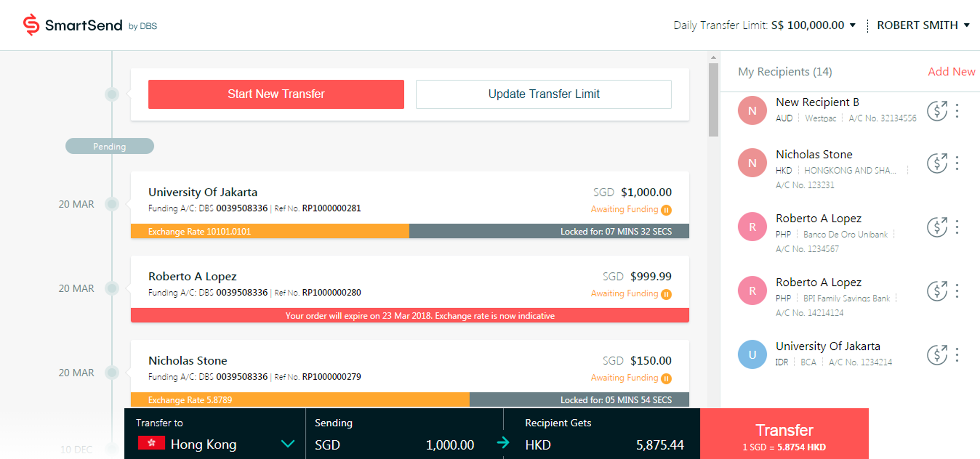Click scrollbar up arrow
This screenshot has height=459, width=980.
click(x=714, y=58)
